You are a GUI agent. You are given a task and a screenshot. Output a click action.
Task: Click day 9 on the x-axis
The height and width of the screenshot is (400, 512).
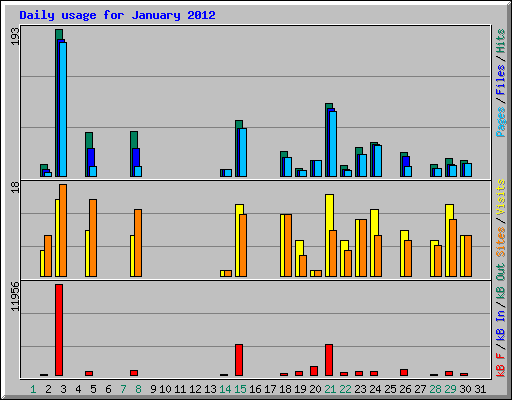pos(153,389)
